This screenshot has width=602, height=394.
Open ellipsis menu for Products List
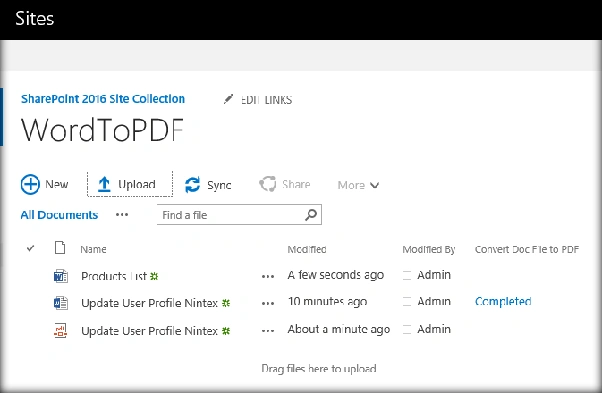268,276
